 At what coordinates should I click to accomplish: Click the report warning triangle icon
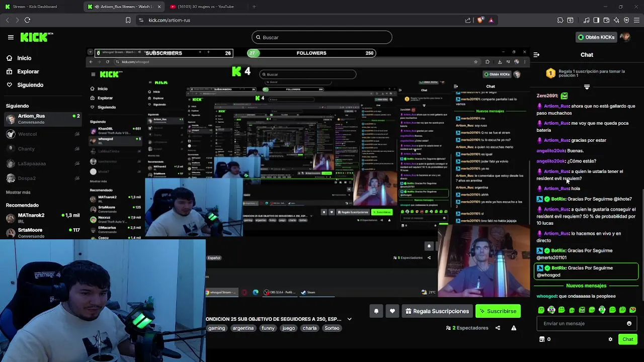coord(514,328)
